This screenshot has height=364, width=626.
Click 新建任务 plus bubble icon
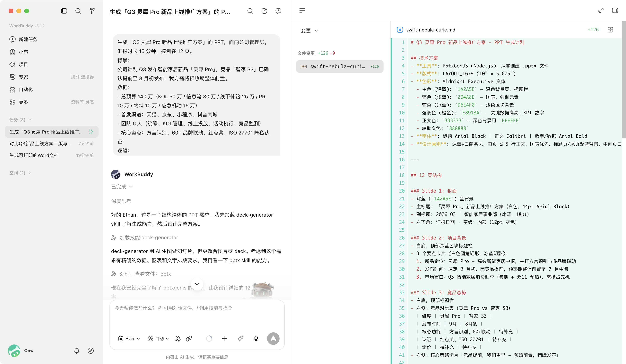13,39
